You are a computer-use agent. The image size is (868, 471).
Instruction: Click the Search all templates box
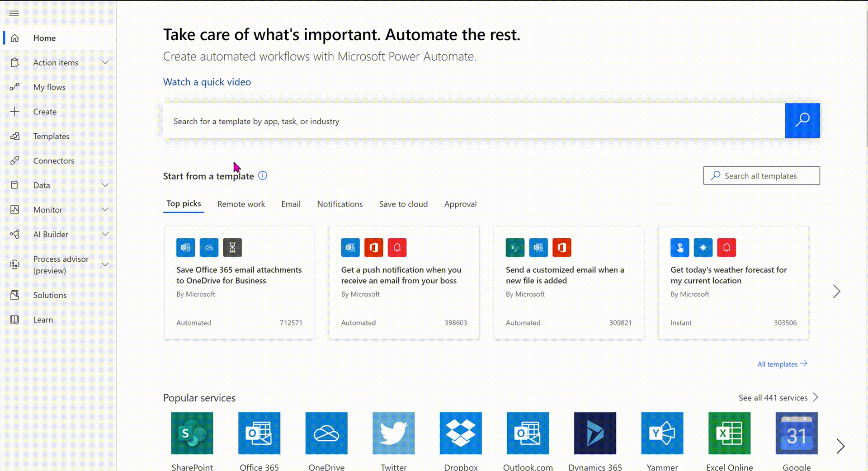pos(761,175)
